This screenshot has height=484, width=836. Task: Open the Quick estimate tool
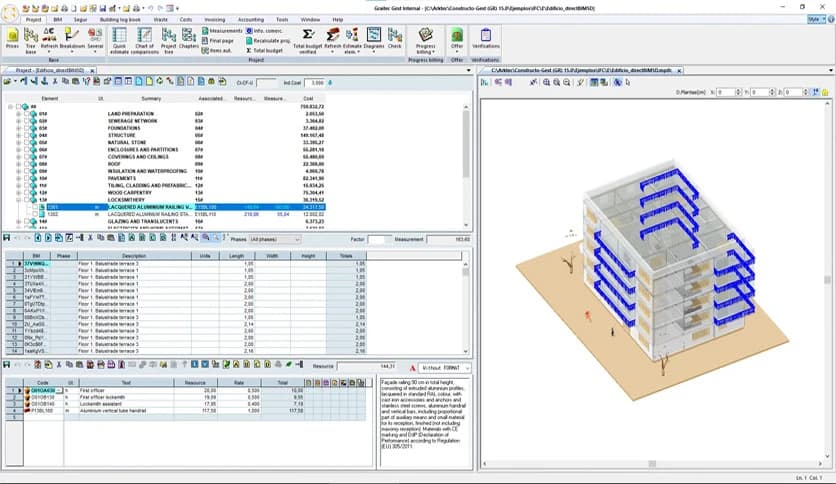[x=119, y=41]
